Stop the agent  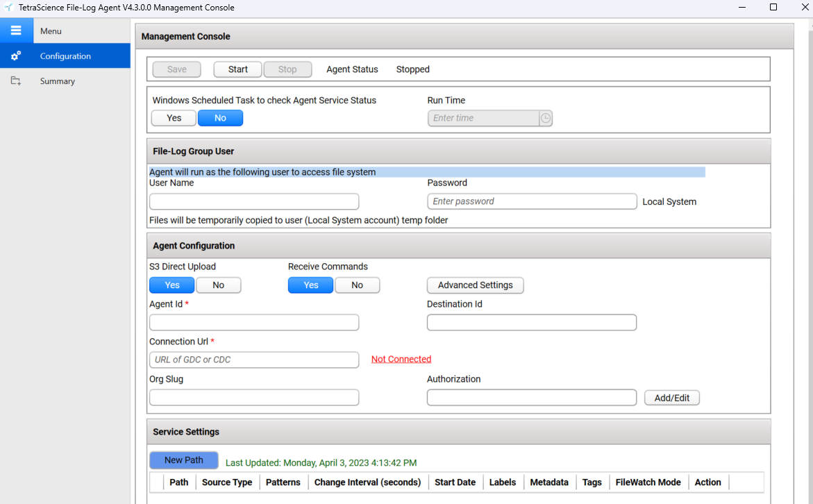(x=287, y=69)
